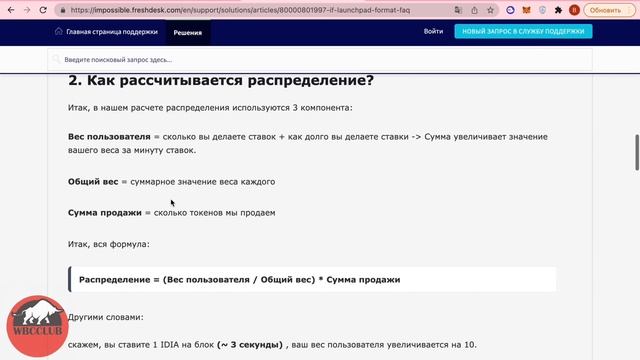Click heading Как рассчитывается распределение?

[221, 80]
